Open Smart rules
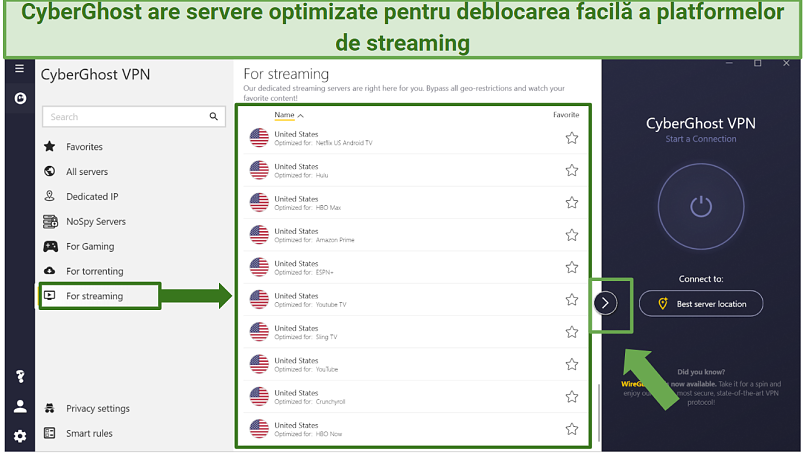The height and width of the screenshot is (456, 806). 89,433
